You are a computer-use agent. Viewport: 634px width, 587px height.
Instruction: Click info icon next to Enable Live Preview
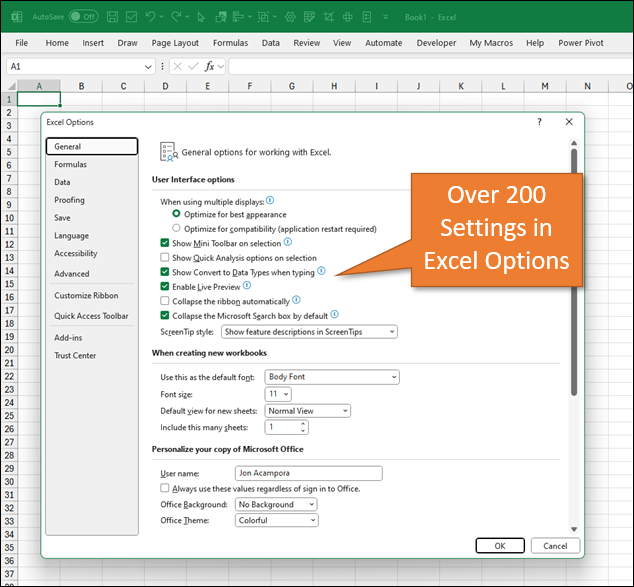[247, 286]
